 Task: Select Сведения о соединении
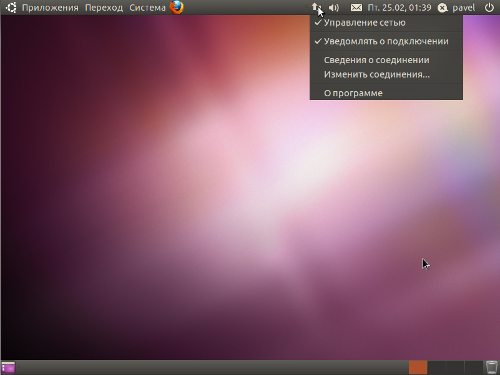(x=386, y=60)
